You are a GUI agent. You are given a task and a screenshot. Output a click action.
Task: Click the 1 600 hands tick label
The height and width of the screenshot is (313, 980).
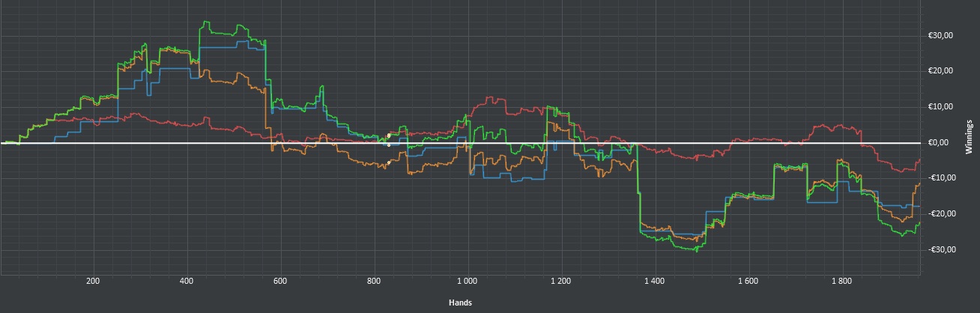click(x=748, y=282)
